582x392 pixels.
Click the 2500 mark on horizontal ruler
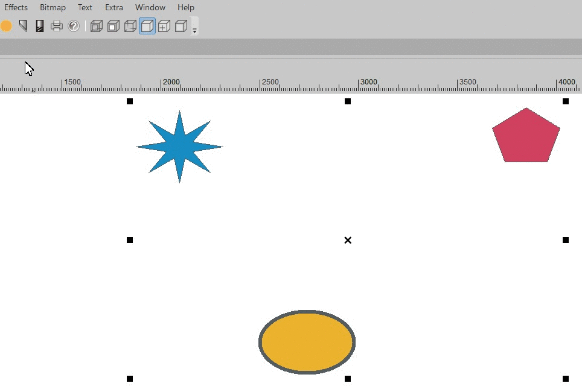tap(270, 81)
